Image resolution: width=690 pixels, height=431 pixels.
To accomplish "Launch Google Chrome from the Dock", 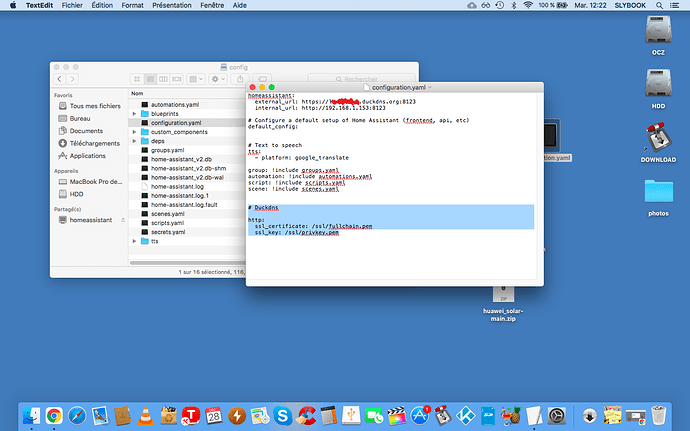I will pyautogui.click(x=54, y=416).
